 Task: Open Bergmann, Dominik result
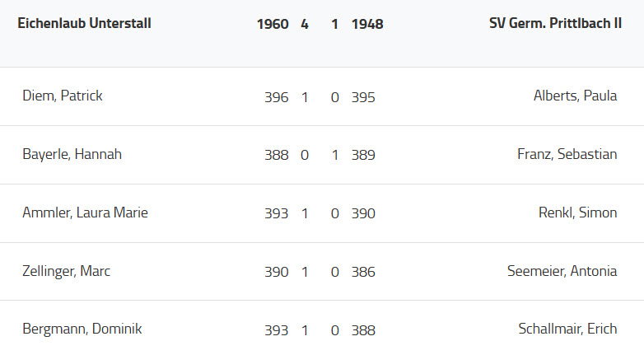coord(82,329)
